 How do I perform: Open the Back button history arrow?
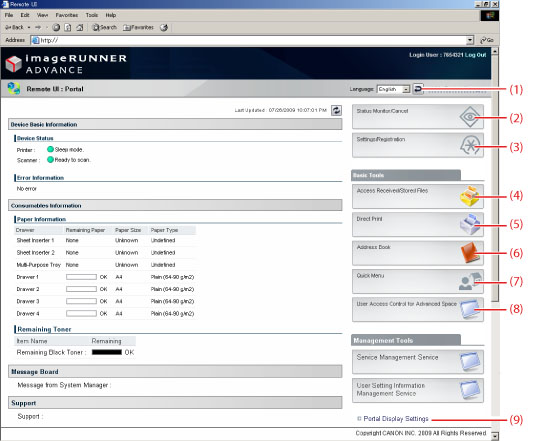[x=29, y=27]
